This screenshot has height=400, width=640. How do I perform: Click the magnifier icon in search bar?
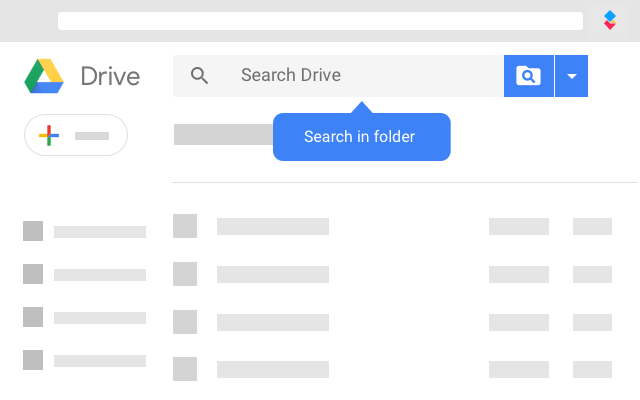(x=199, y=76)
